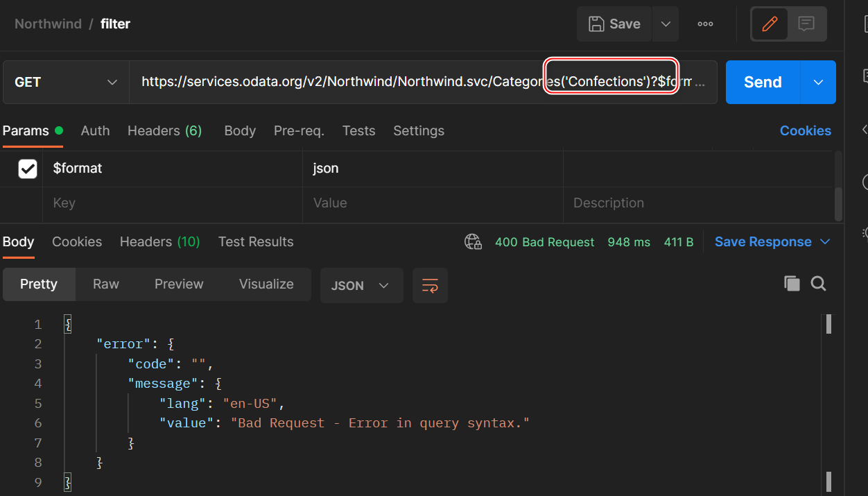Click the Description input field
Image resolution: width=868 pixels, height=496 pixels.
click(698, 203)
